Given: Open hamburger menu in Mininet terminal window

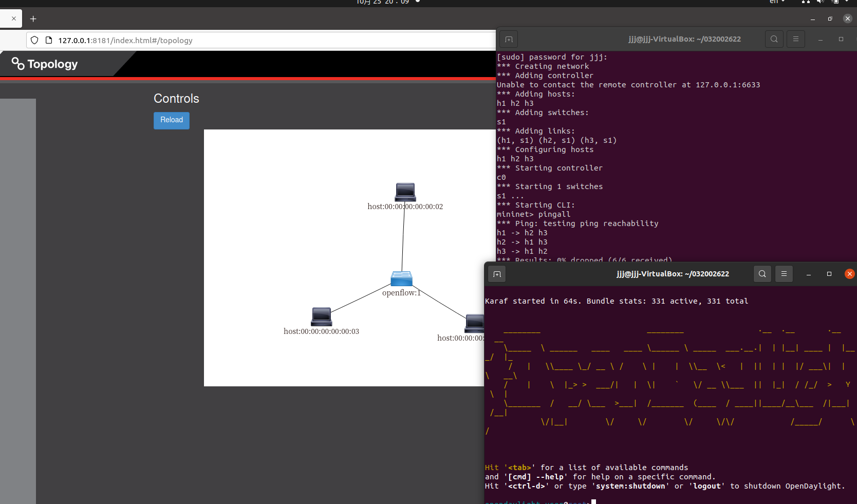Looking at the screenshot, I should point(796,39).
